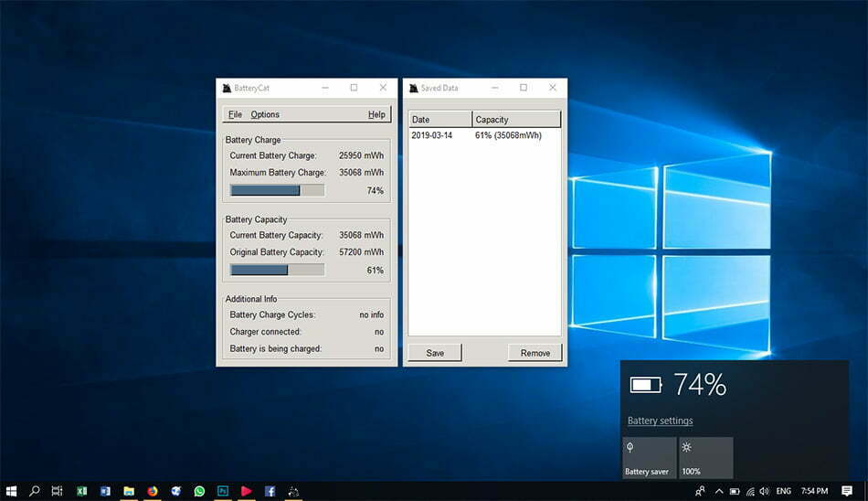The width and height of the screenshot is (868, 501).
Task: Launch Word from the taskbar
Action: [x=105, y=491]
